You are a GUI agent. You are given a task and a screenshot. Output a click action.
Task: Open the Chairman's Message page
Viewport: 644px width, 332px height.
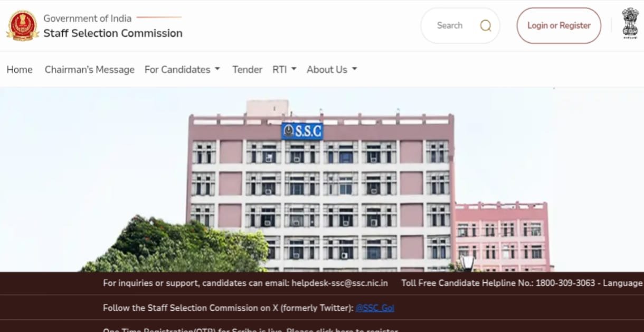(x=90, y=69)
